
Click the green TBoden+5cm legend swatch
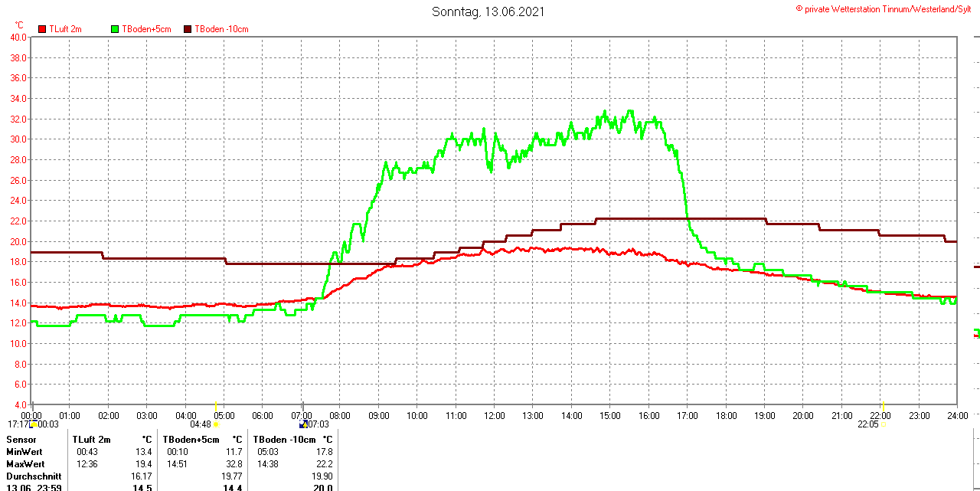[x=116, y=29]
